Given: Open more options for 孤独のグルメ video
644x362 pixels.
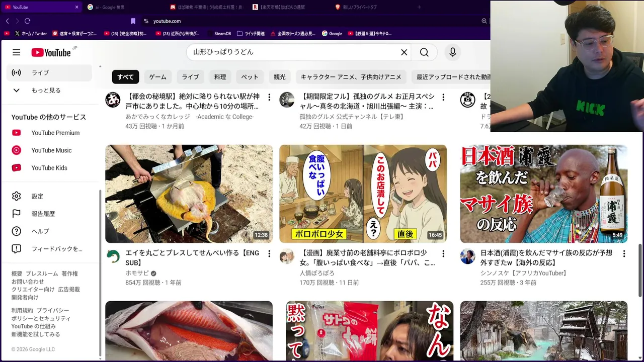Looking at the screenshot, I should 443,97.
